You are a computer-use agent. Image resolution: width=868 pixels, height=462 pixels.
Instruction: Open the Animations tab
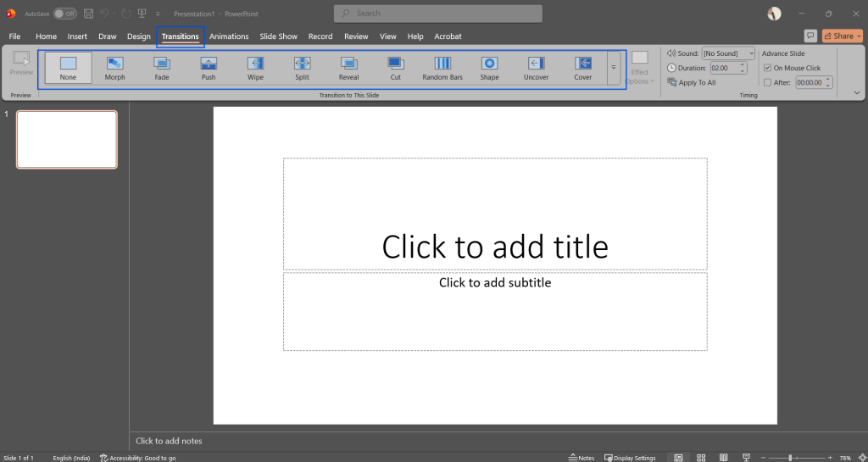(229, 36)
